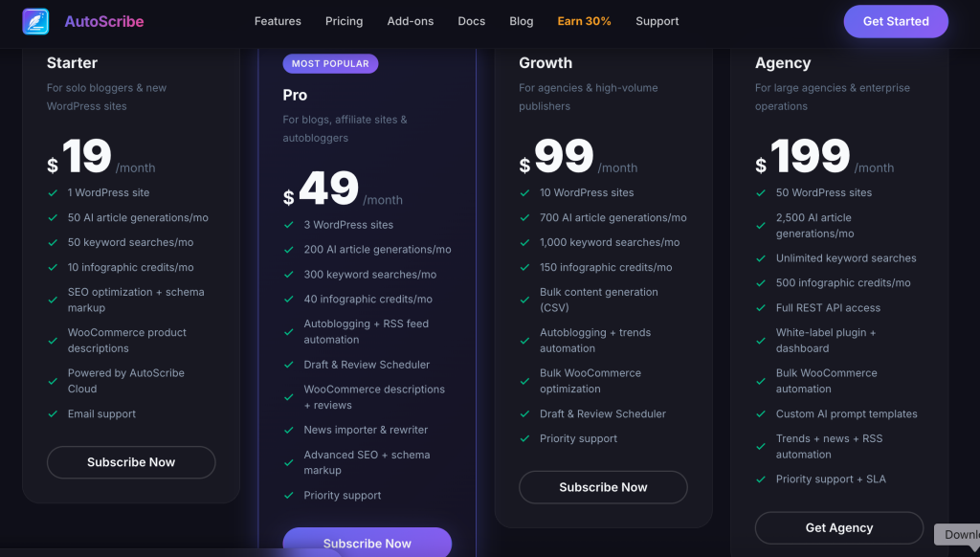Screen dimensions: 980x557
Task: Click checkmark beside Unlimited keyword searches
Action: [761, 258]
